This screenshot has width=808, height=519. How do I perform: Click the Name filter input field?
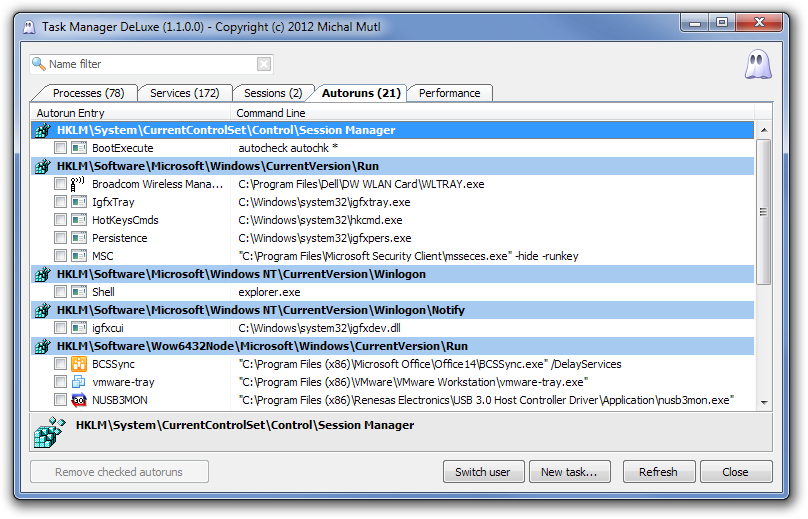152,64
